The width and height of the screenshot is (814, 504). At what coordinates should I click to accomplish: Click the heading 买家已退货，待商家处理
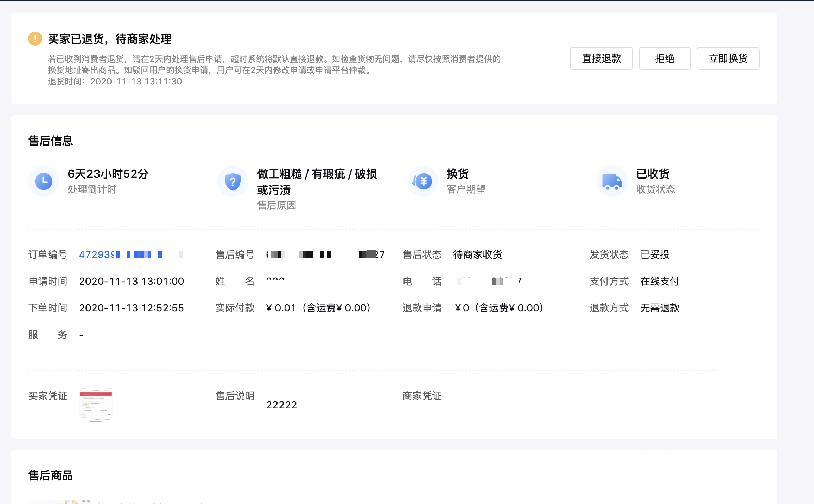110,39
